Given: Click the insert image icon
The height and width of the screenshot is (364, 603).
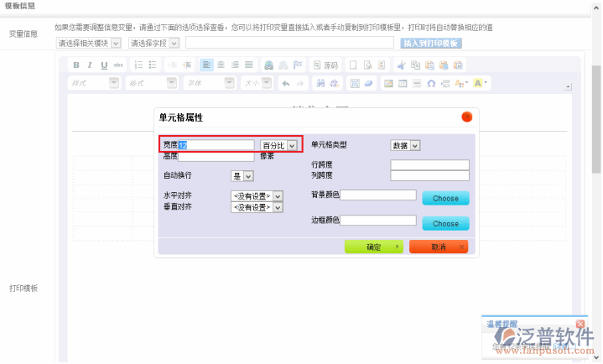Looking at the screenshot, I should [388, 84].
